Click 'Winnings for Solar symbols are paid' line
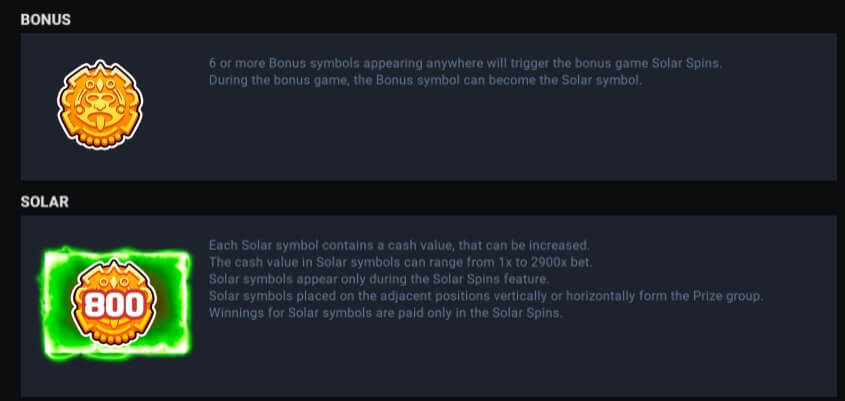845x401 pixels. pos(385,313)
